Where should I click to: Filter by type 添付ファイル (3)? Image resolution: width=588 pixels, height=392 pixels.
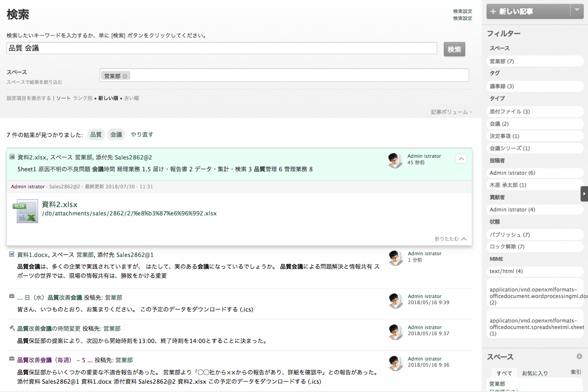(535, 111)
